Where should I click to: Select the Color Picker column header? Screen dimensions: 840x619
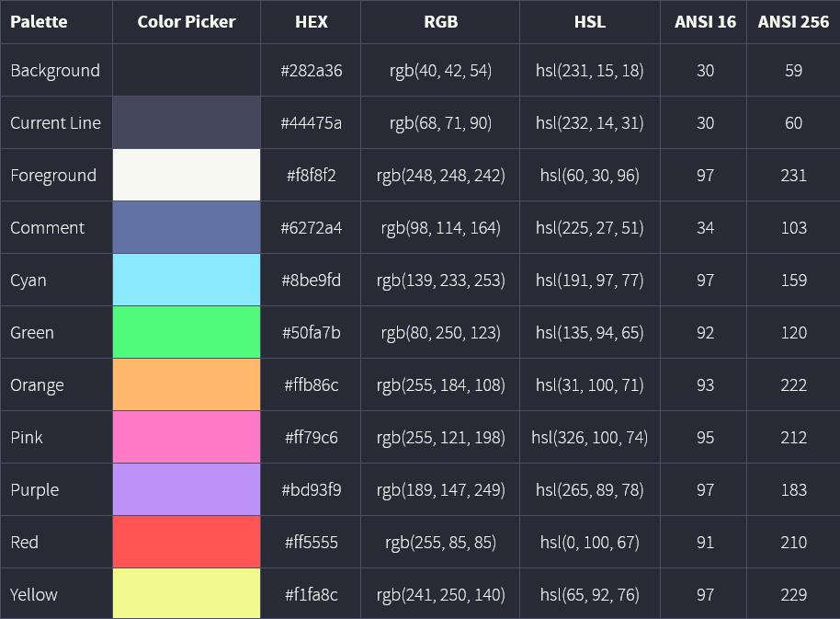click(187, 21)
